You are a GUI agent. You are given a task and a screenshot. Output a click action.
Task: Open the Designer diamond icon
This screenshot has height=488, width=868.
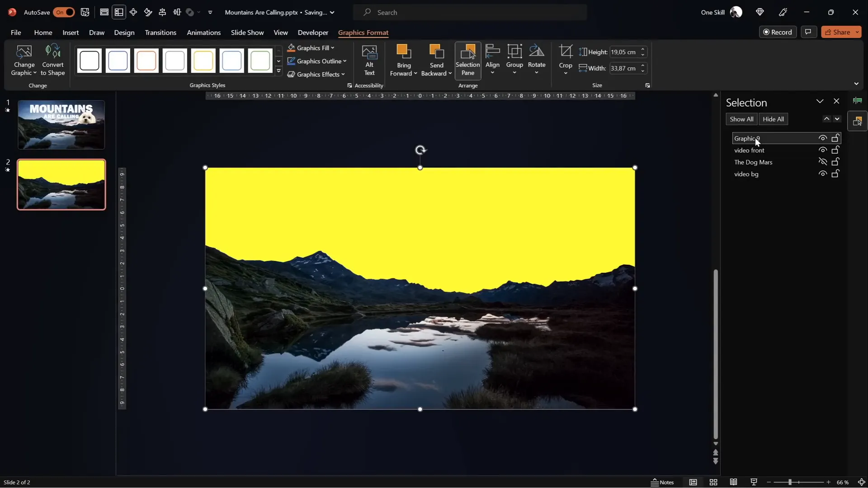click(760, 12)
